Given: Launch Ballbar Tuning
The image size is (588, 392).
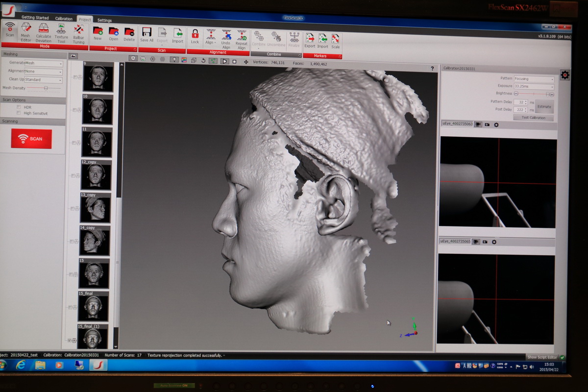Looking at the screenshot, I should [78, 31].
